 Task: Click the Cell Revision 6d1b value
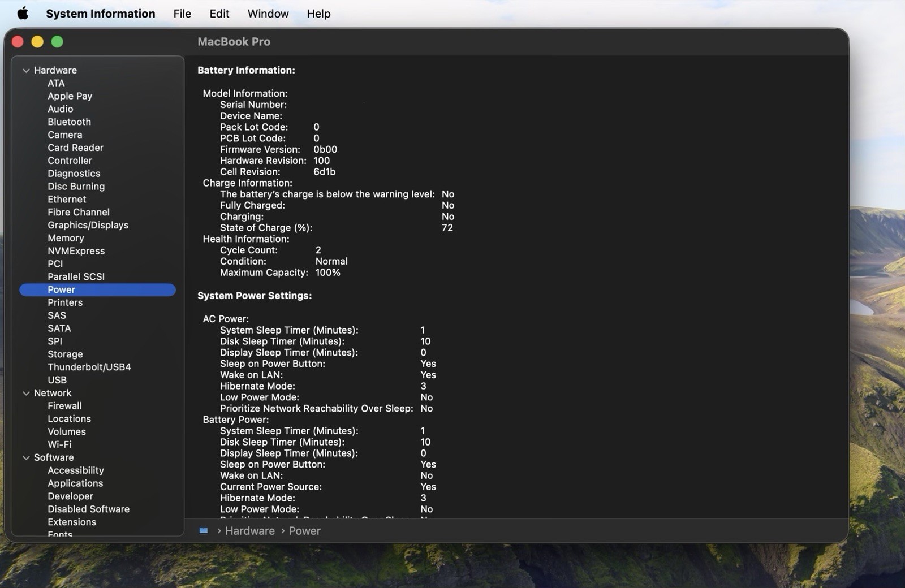coord(325,172)
